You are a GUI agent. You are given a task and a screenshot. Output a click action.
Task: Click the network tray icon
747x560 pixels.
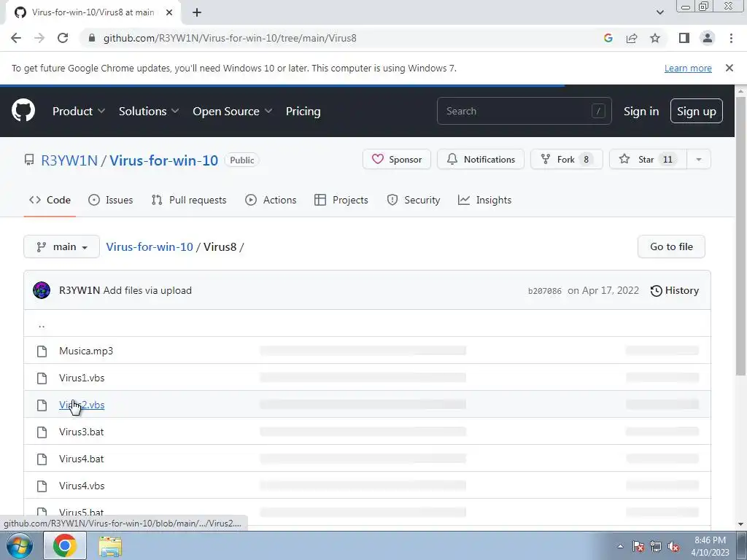(656, 546)
